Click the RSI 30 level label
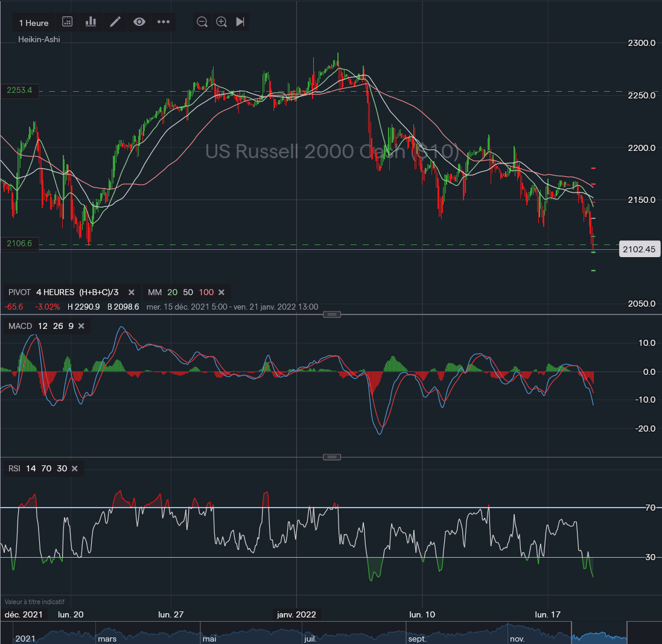Image resolution: width=662 pixels, height=644 pixels. click(x=651, y=557)
